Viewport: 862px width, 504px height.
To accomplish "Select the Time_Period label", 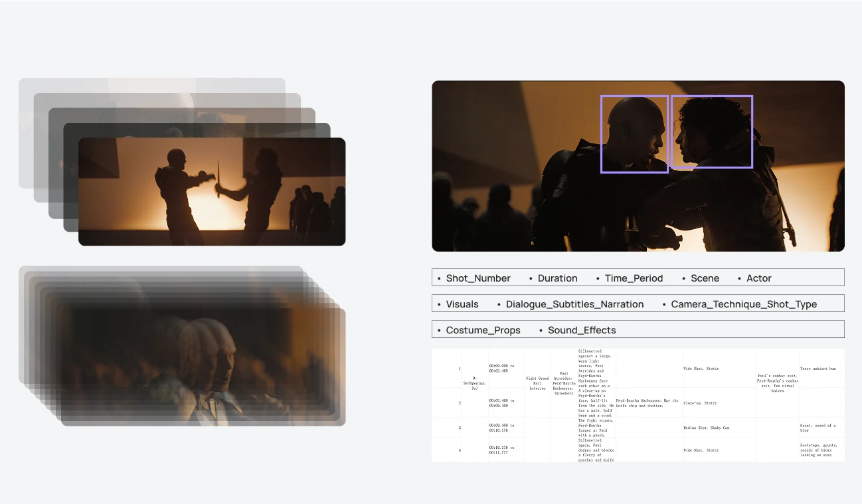I will [x=634, y=278].
